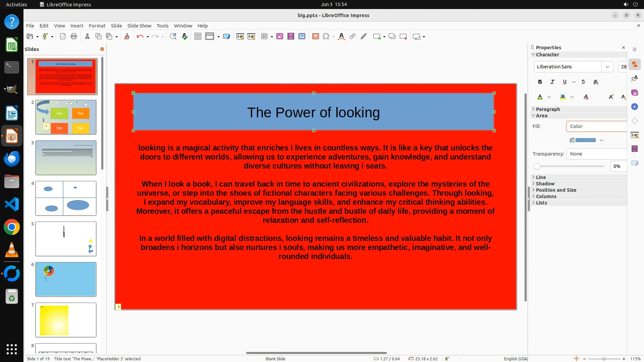Toggle Display Grid icon
Viewport: 644px width, 362px height.
198,37
